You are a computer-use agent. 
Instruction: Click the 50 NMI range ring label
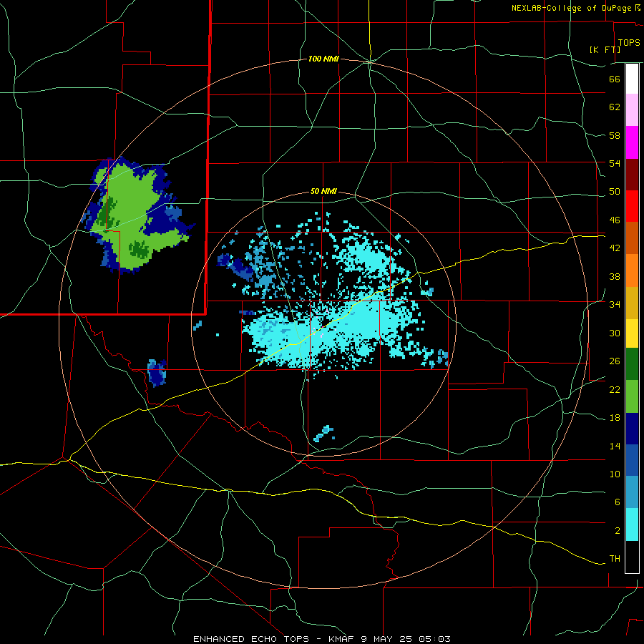click(323, 191)
